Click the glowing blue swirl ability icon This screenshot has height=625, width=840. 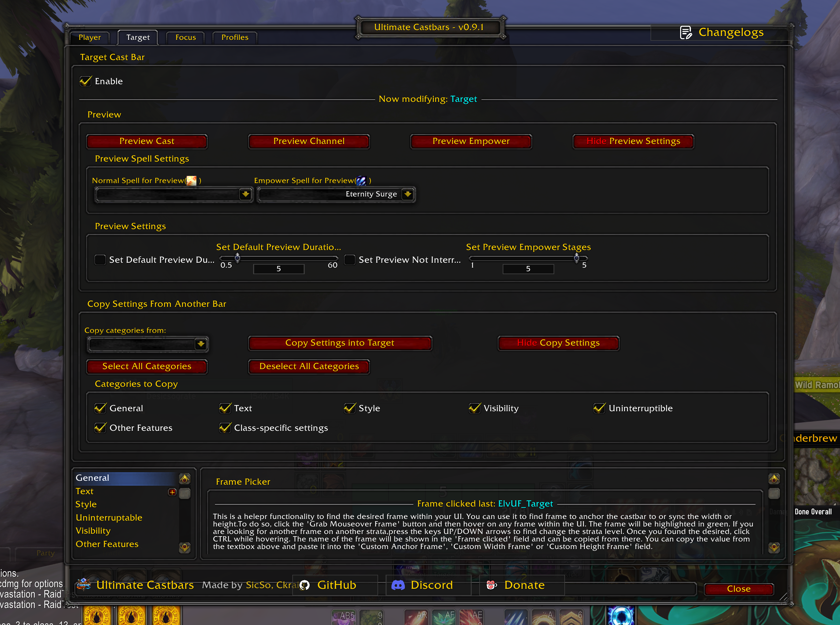[x=621, y=616]
